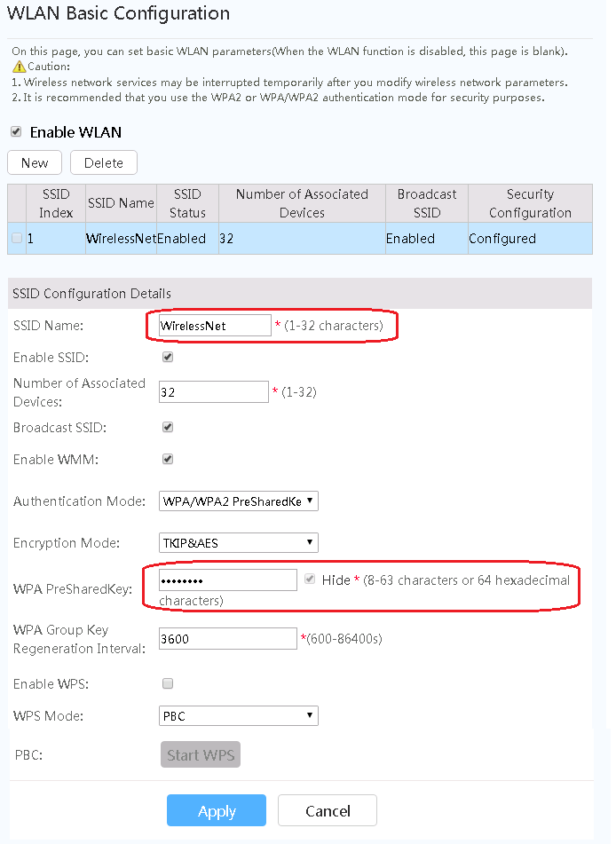Click the SSID Name input field

click(213, 326)
